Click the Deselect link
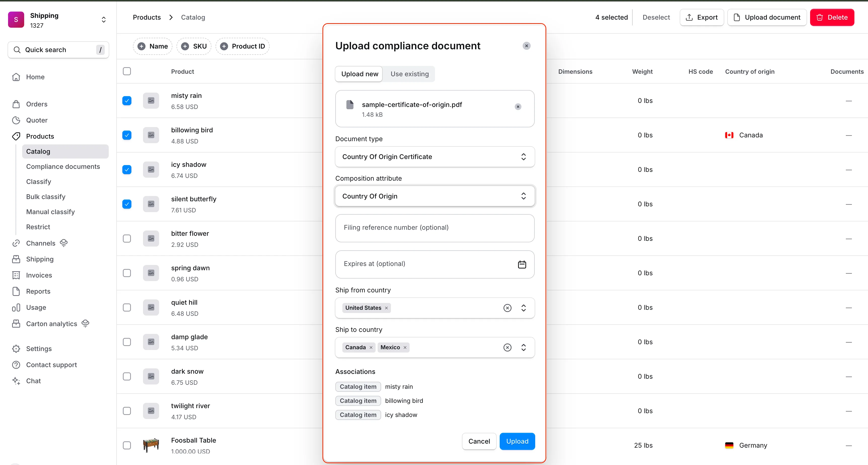Viewport: 868px width, 465px height. [656, 17]
